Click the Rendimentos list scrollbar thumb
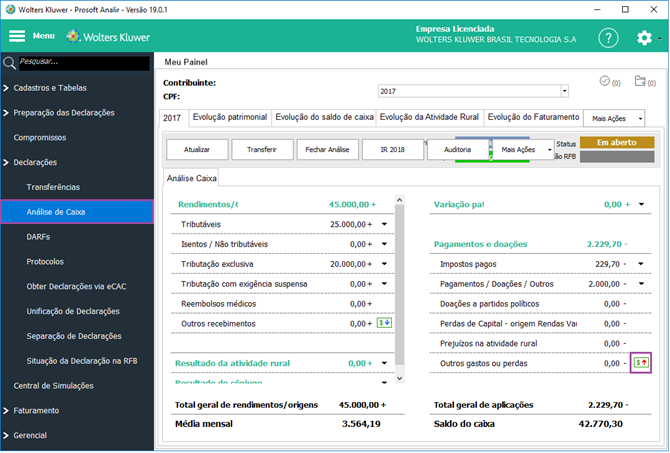Screen dimensions: 670x453 pos(400,285)
